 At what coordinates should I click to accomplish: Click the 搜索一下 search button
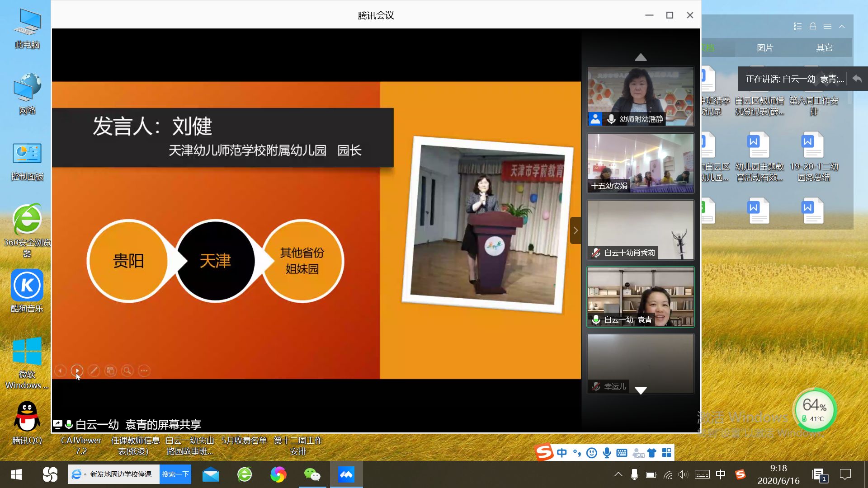175,474
